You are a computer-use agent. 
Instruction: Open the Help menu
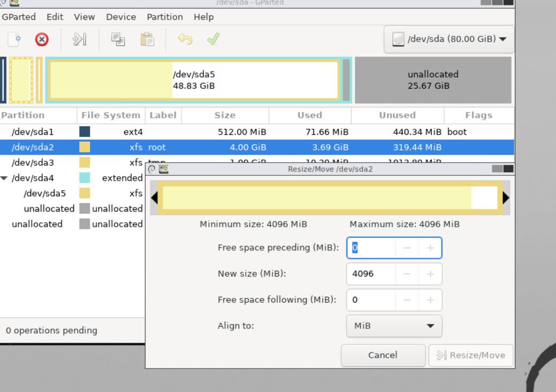[203, 17]
